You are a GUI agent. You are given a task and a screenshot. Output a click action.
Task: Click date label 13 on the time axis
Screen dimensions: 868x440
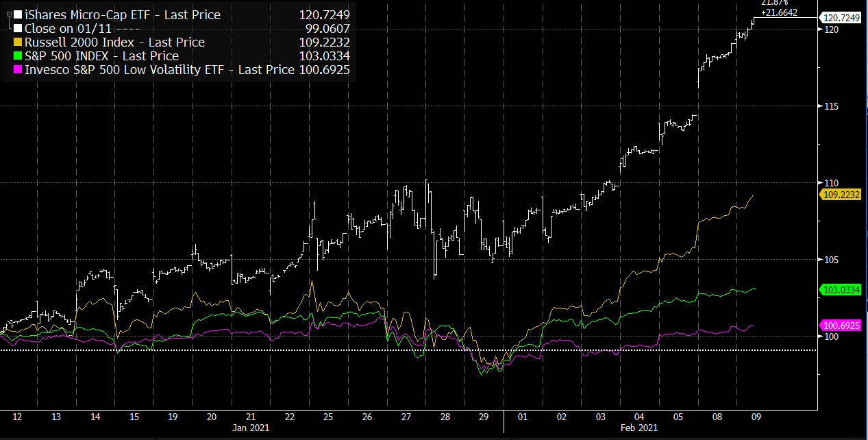(x=57, y=416)
